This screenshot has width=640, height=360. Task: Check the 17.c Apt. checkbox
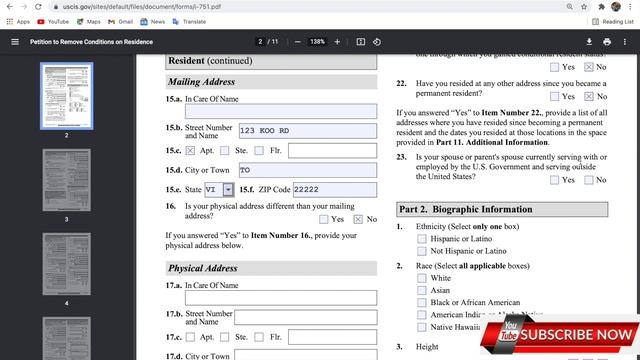coord(190,337)
